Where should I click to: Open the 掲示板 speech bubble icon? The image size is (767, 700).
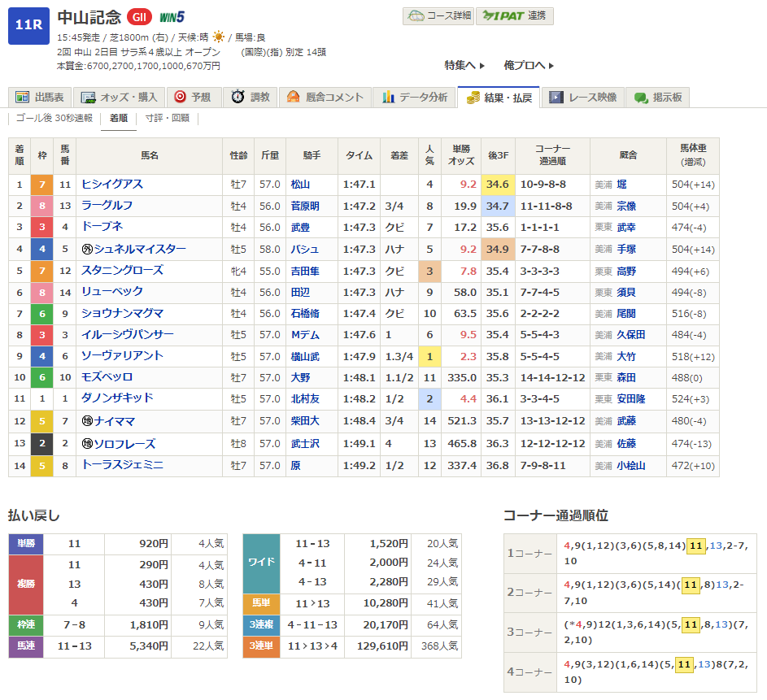coord(641,97)
